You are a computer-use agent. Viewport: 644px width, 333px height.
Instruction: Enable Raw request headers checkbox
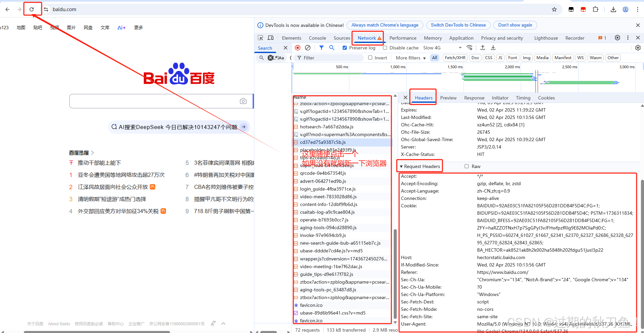[467, 166]
